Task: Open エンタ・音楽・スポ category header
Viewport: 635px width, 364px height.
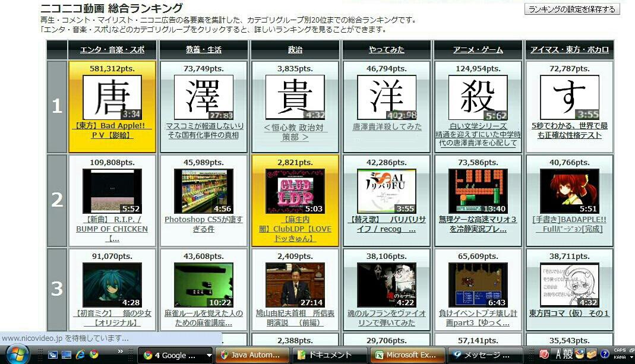Action: click(112, 50)
